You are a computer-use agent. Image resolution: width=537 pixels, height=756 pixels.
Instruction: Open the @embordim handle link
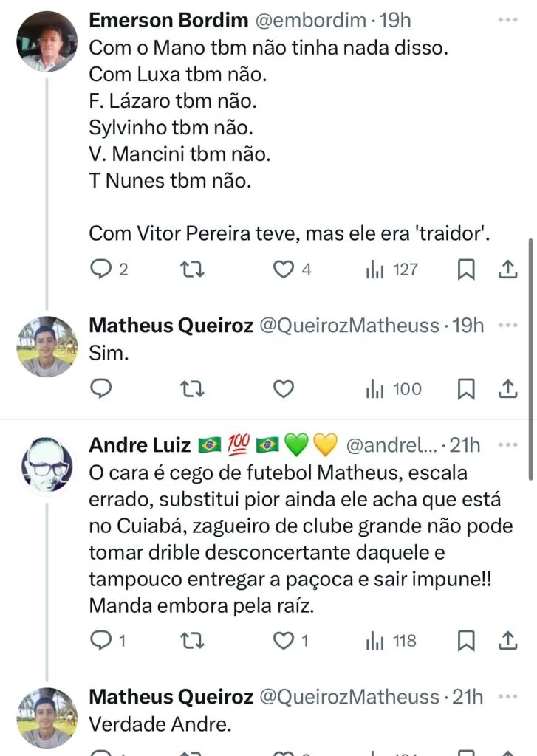309,21
